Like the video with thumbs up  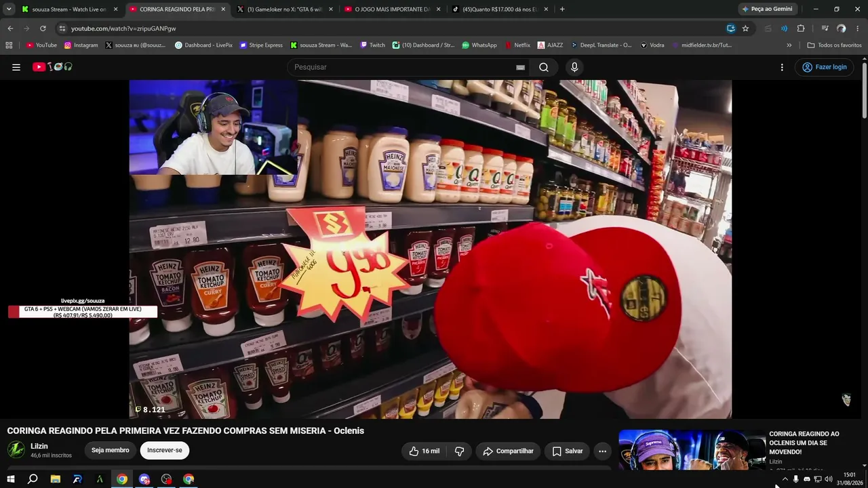tap(425, 451)
